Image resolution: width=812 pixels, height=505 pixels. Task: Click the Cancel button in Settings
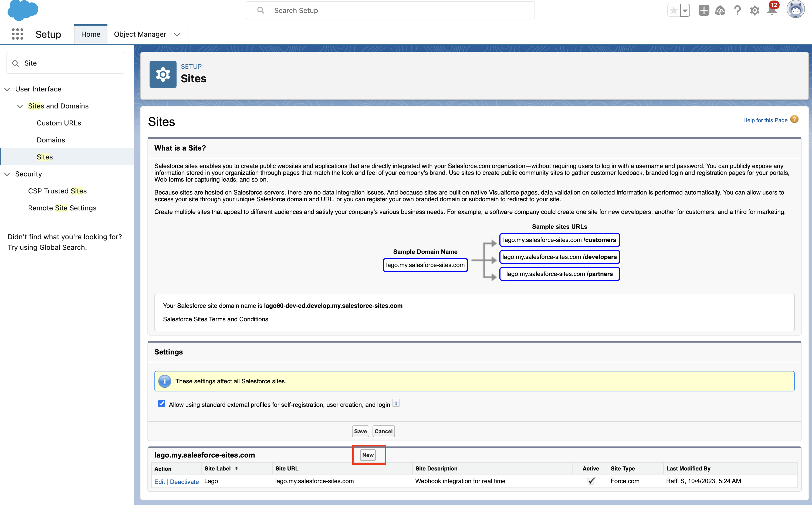(383, 431)
